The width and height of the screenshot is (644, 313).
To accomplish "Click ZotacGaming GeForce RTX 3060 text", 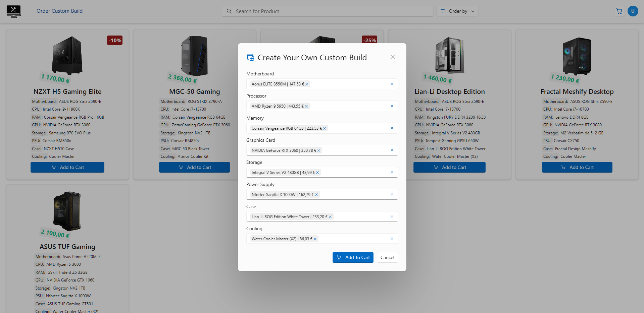I will 201,125.
